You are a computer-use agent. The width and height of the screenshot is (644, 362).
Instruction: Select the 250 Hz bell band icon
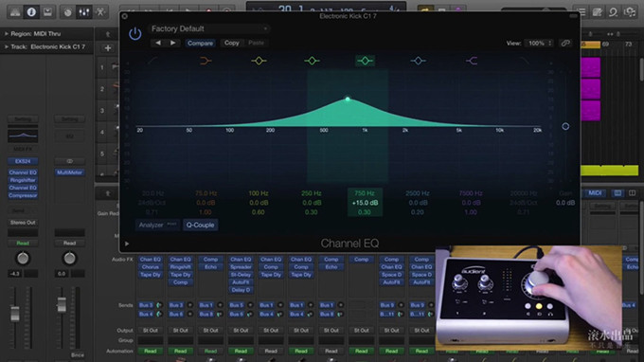[312, 61]
